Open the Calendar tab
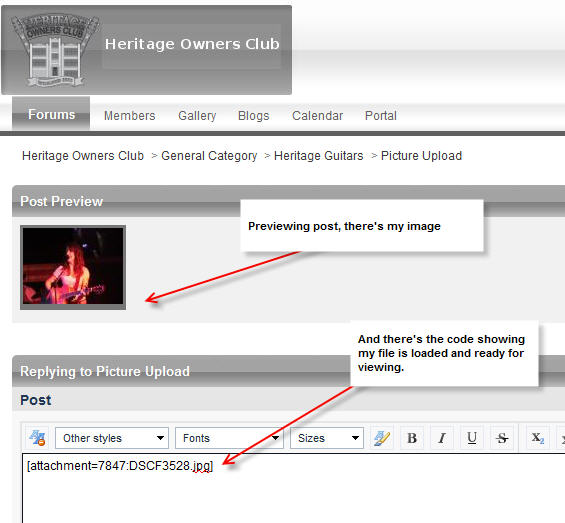The image size is (565, 523). point(317,116)
